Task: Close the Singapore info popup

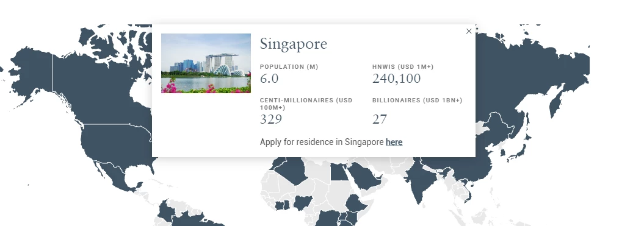Action: click(x=469, y=31)
